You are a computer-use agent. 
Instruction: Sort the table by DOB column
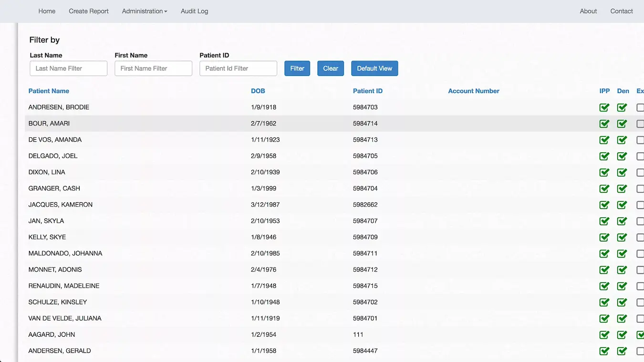click(258, 91)
